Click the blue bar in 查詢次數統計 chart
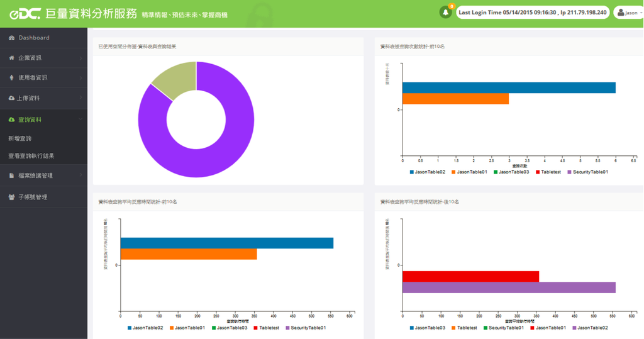The height and width of the screenshot is (339, 644). pyautogui.click(x=508, y=88)
